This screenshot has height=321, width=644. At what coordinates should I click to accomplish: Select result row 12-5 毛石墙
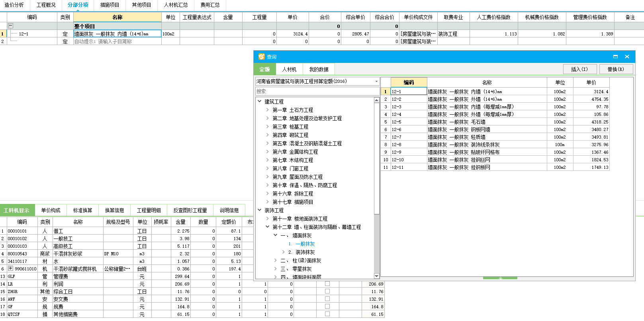click(x=495, y=122)
